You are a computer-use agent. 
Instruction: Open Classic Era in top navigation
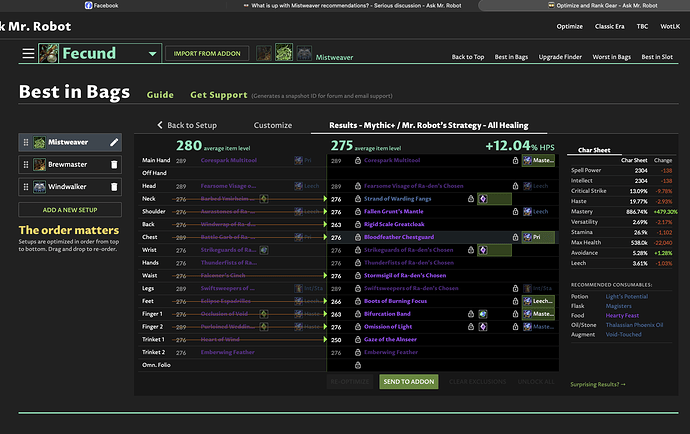pos(609,26)
